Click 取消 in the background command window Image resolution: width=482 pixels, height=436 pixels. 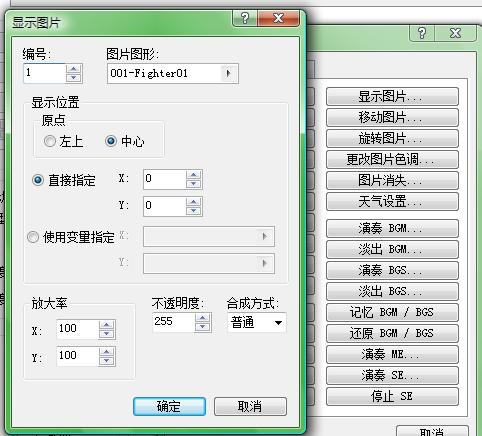pyautogui.click(x=432, y=431)
